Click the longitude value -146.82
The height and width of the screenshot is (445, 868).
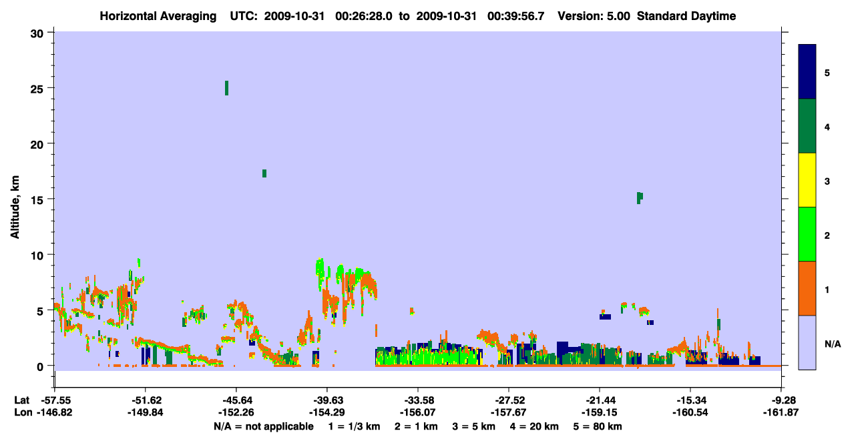click(x=55, y=412)
